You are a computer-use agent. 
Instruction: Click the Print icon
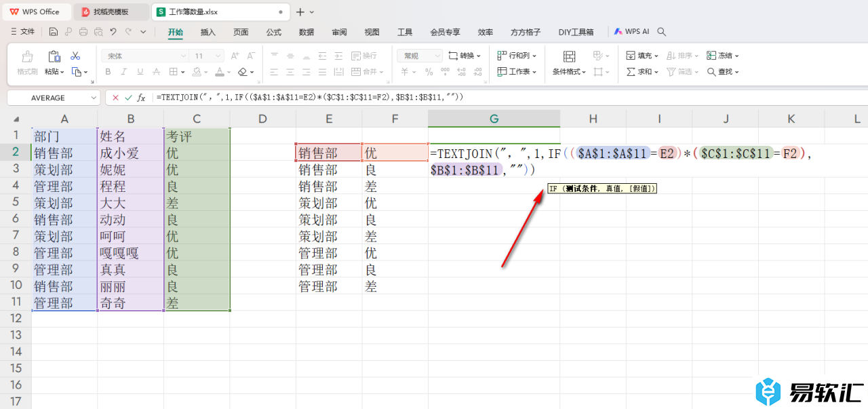click(x=83, y=32)
